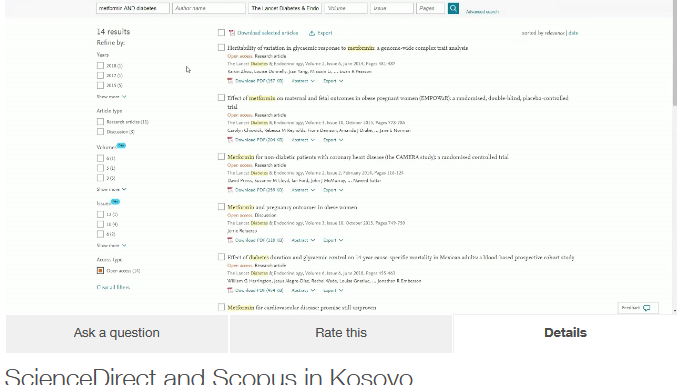Click PDF icon next to Download selected articles
This screenshot has width=684, height=385.
pyautogui.click(x=232, y=33)
